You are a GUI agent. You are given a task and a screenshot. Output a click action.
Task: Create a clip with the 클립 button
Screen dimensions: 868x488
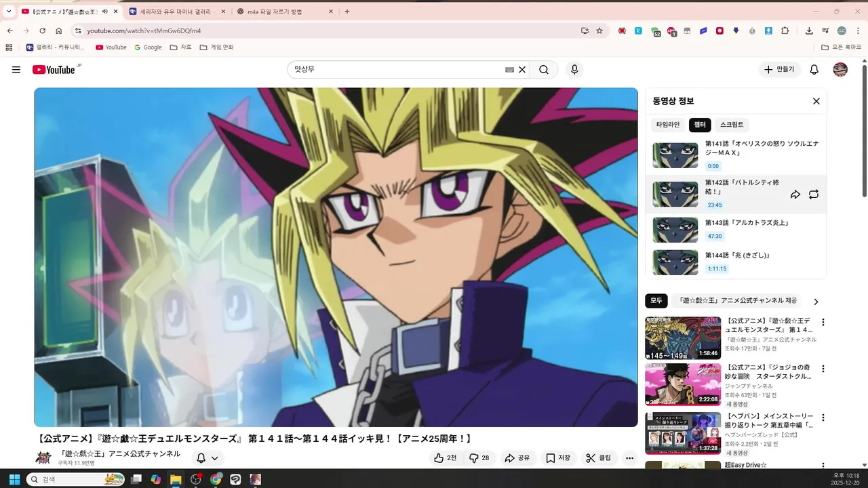599,458
